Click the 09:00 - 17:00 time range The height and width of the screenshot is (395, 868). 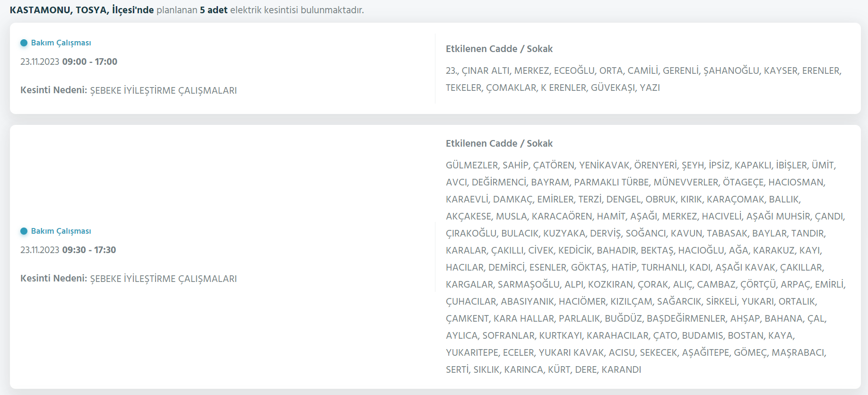tap(90, 62)
